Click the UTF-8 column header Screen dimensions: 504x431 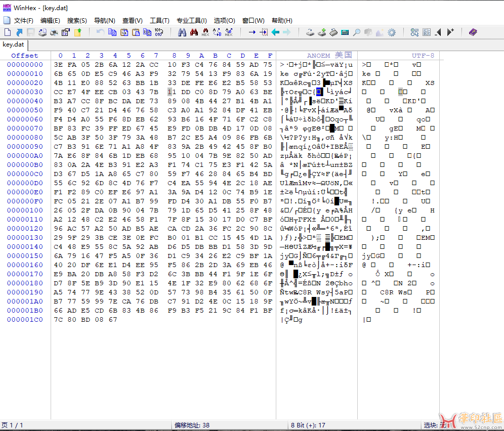point(423,56)
